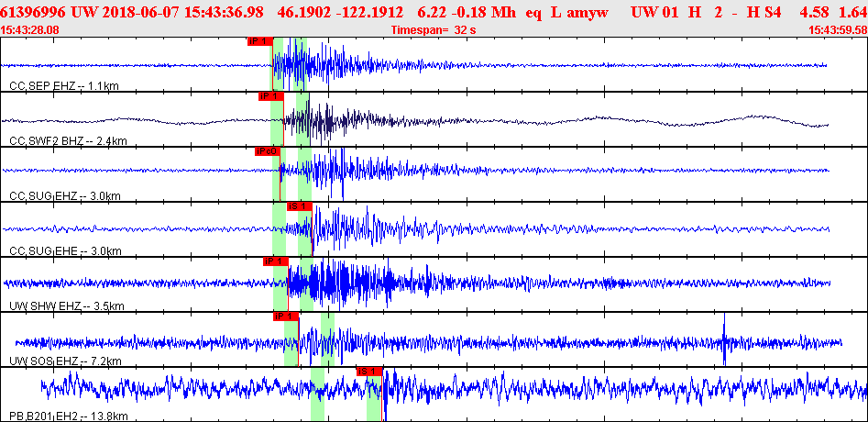Viewport: 868px width, 422px height.
Task: Click the iP 1 pick flag on UW.SHW EHZ
Action: coord(276,261)
